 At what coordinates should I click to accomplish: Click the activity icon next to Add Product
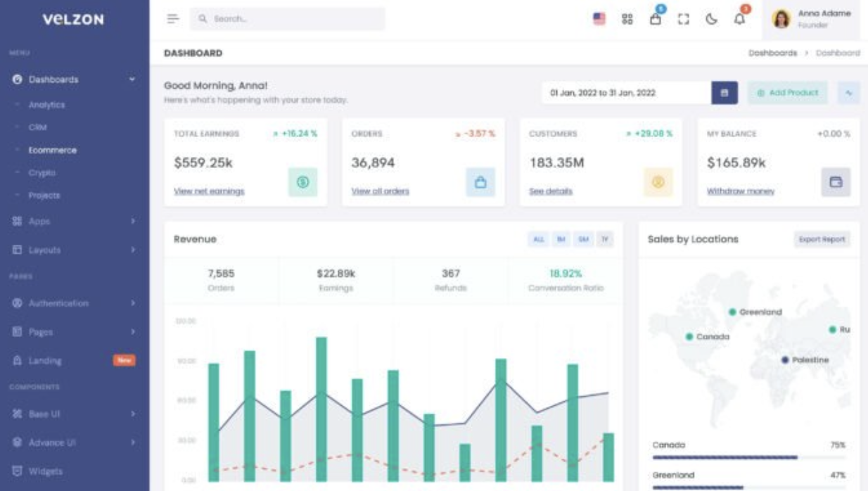[x=849, y=93]
